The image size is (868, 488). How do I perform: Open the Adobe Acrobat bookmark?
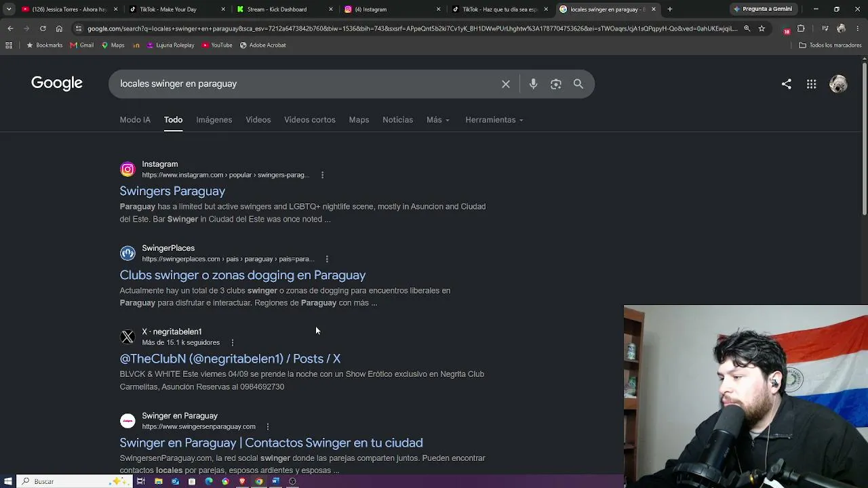(x=262, y=45)
